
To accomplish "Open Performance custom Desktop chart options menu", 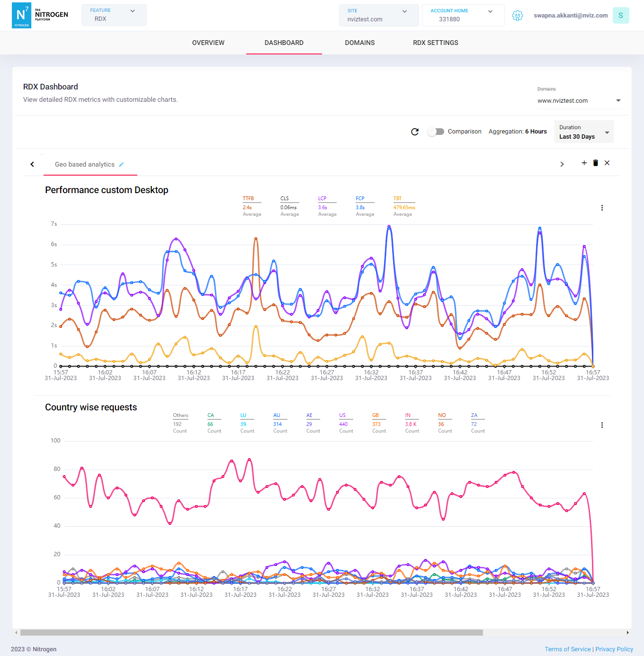I will (x=602, y=208).
